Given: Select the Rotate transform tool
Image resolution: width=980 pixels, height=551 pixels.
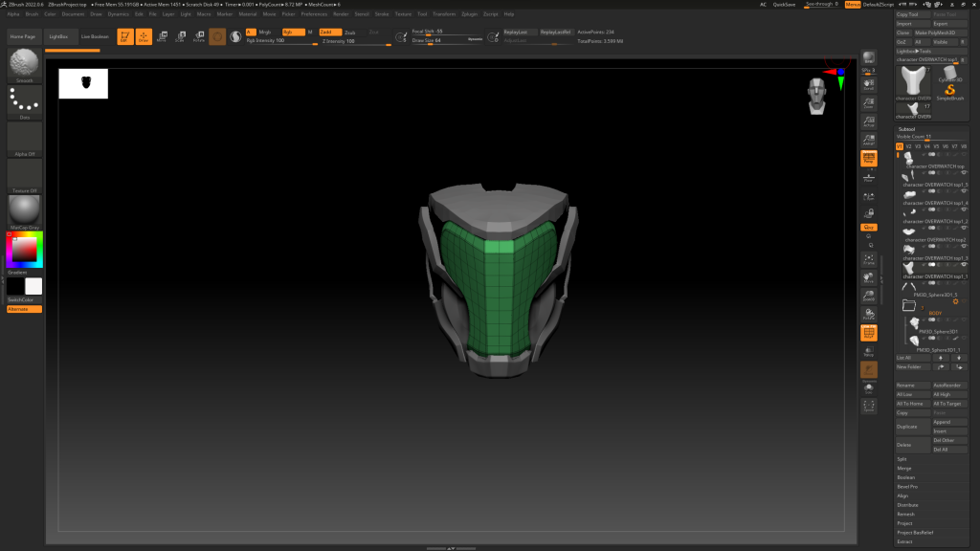Looking at the screenshot, I should click(x=199, y=37).
